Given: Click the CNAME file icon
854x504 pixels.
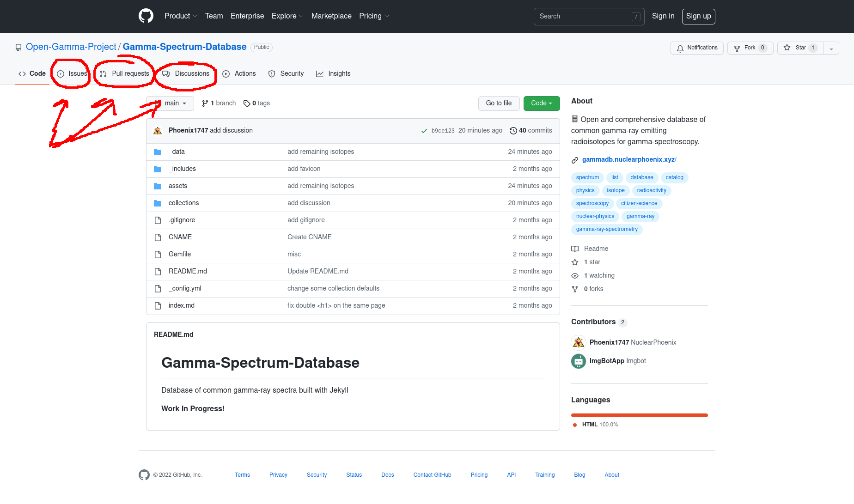Looking at the screenshot, I should pos(158,237).
